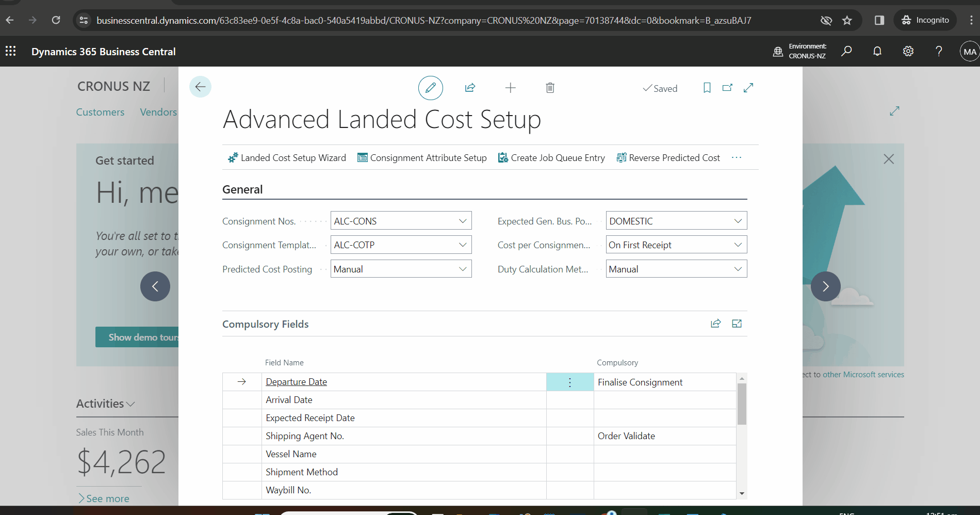Viewport: 980px width, 515px height.
Task: Open the app launcher waffle icon
Action: click(x=11, y=51)
